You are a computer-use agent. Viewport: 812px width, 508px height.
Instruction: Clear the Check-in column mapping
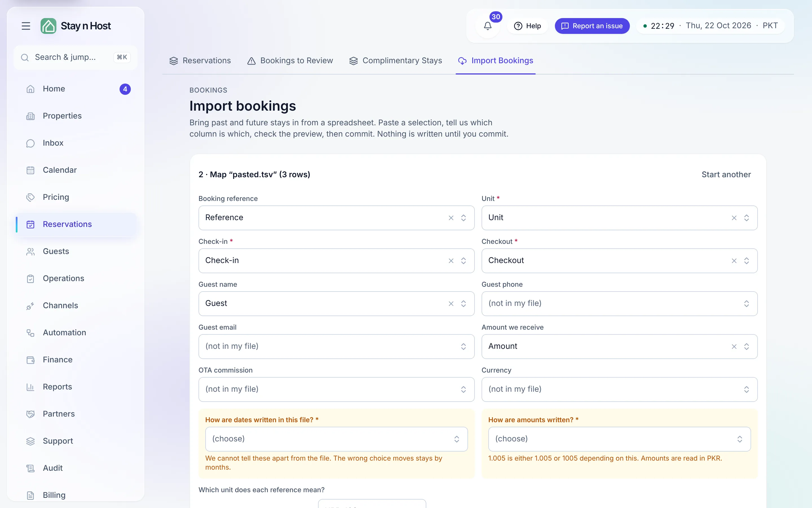451,261
